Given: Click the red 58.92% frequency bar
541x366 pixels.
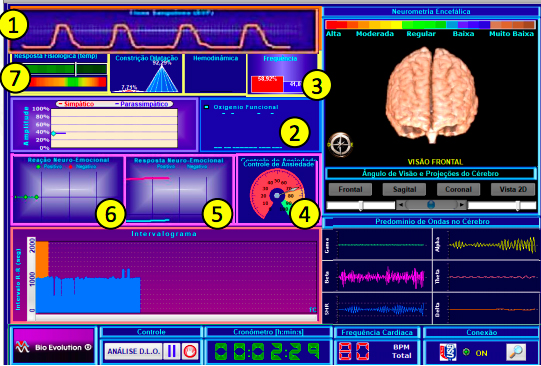Looking at the screenshot, I should click(x=267, y=84).
